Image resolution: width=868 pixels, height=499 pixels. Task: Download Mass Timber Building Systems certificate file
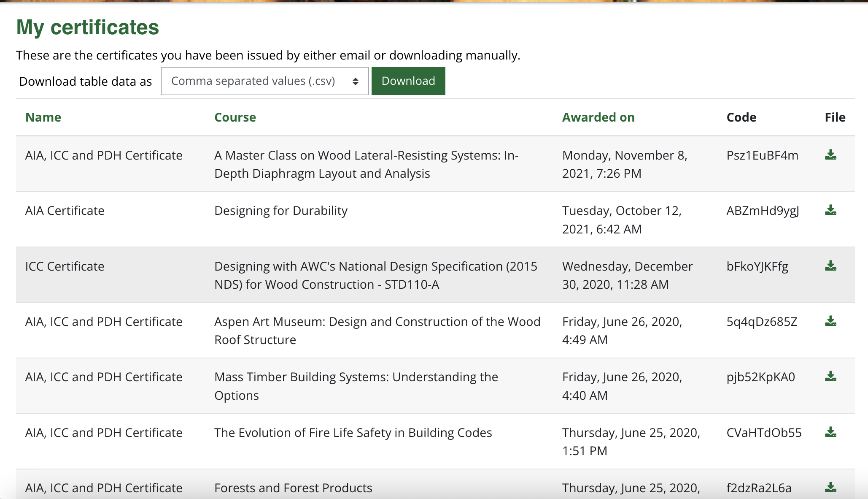click(830, 377)
